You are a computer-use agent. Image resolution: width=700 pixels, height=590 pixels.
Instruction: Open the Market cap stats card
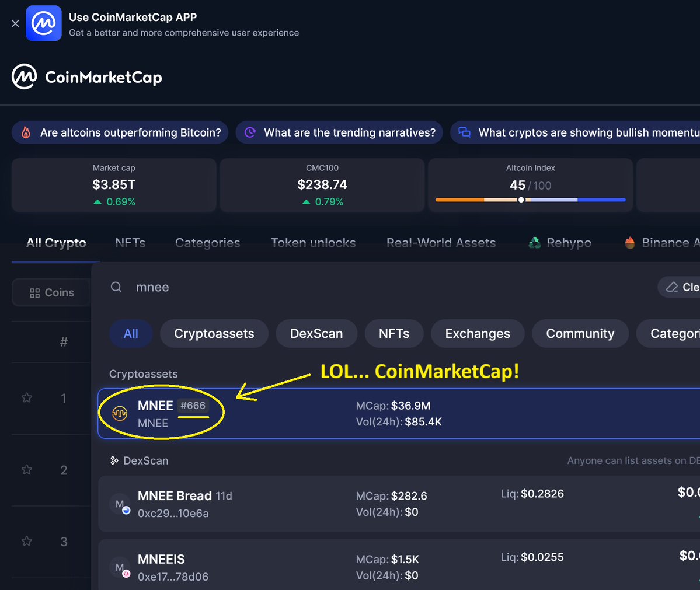pyautogui.click(x=114, y=185)
